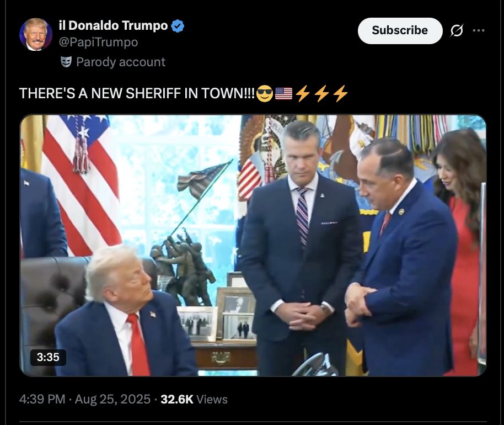Click the last lightning bolt emoji
The image size is (504, 425).
(x=340, y=94)
